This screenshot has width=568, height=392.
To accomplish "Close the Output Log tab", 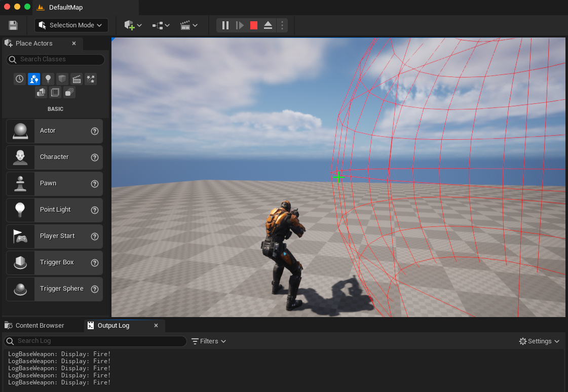I will pos(156,325).
